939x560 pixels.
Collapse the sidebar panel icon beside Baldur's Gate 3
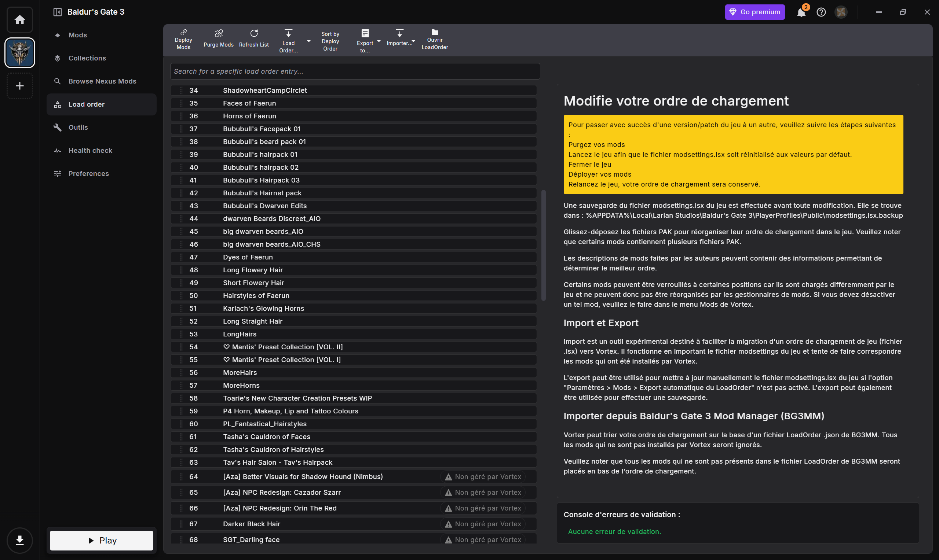pos(57,12)
